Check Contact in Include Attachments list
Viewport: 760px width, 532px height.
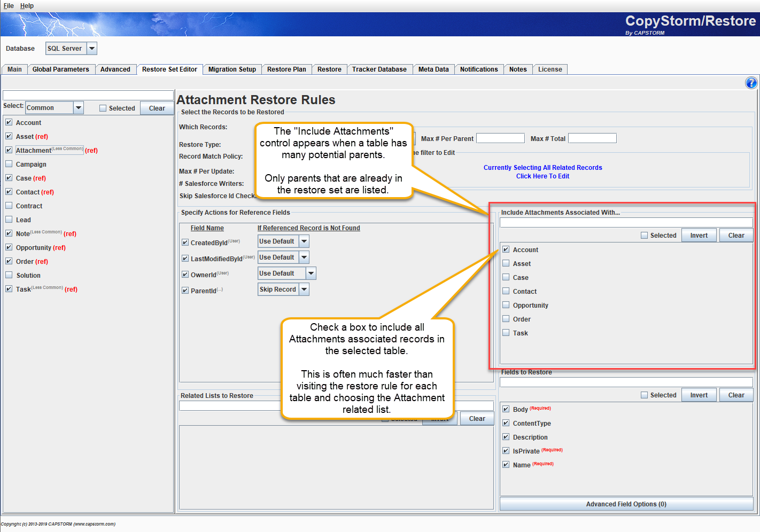506,291
